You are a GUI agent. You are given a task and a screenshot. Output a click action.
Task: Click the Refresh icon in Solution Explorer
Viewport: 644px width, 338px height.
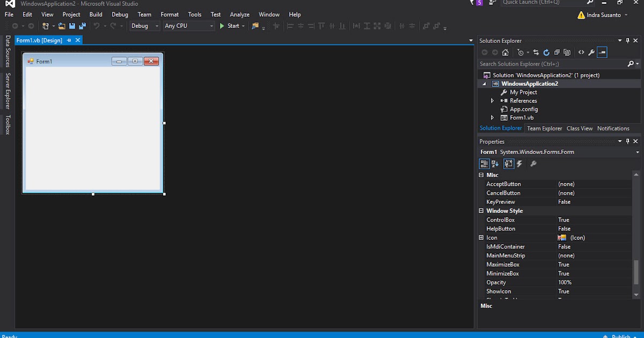[546, 52]
